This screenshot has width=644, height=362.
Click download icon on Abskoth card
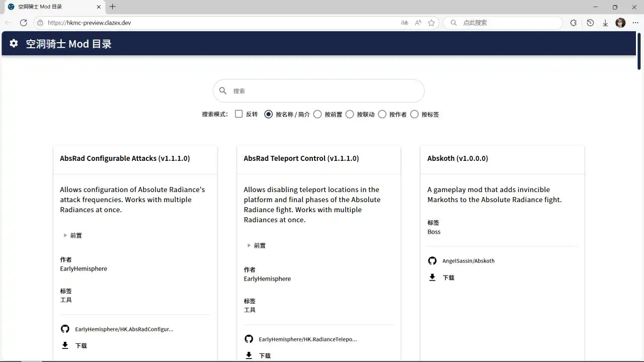point(432,278)
